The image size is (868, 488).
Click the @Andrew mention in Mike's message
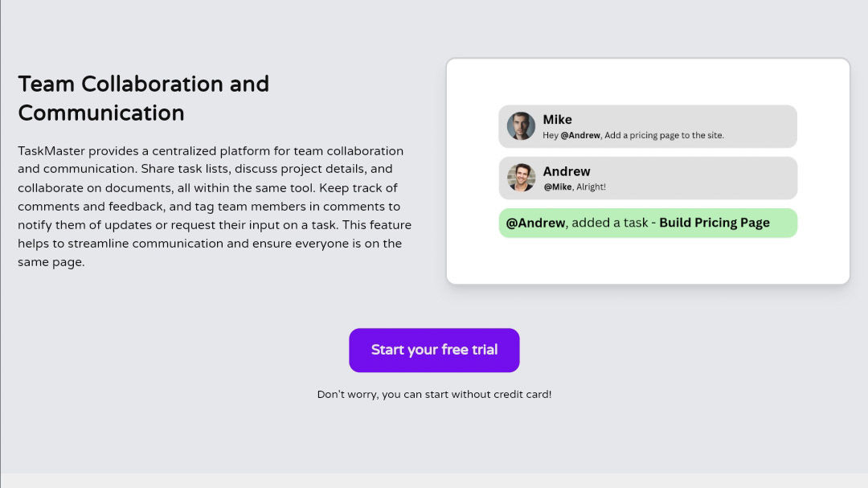point(580,136)
